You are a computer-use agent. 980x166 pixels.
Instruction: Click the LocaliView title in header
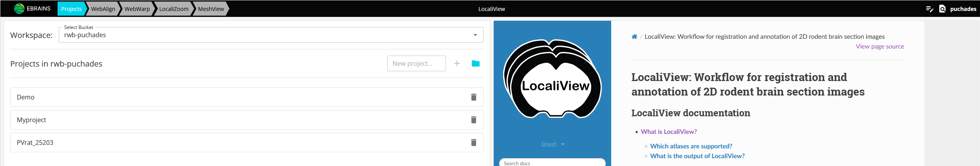point(491,9)
